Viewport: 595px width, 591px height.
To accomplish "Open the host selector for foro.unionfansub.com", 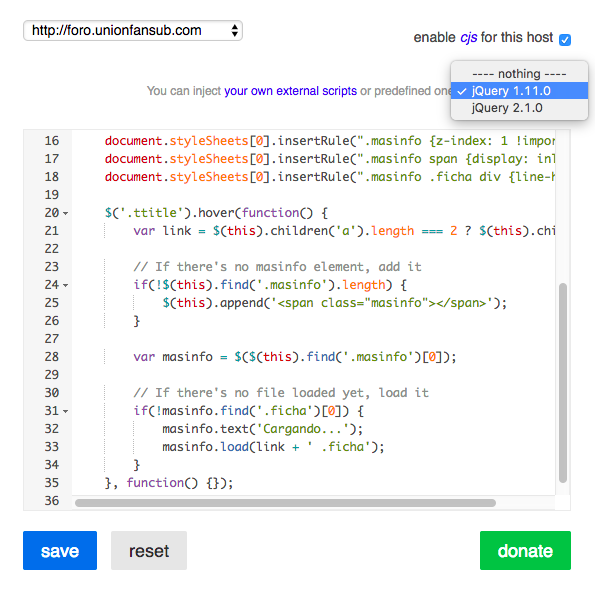I will click(x=133, y=31).
